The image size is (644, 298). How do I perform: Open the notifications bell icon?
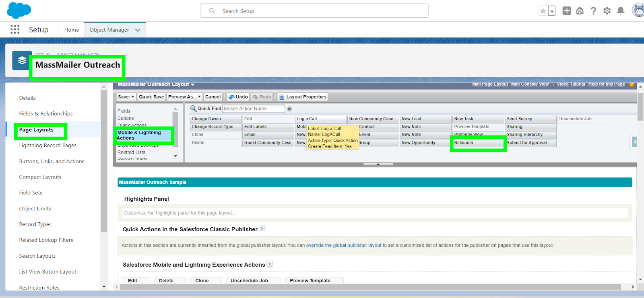pos(621,11)
